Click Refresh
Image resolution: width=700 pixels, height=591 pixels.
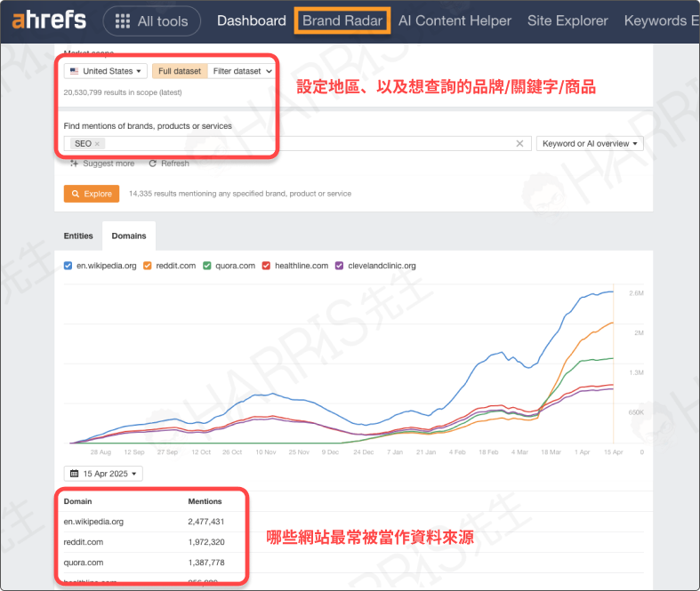click(x=169, y=164)
